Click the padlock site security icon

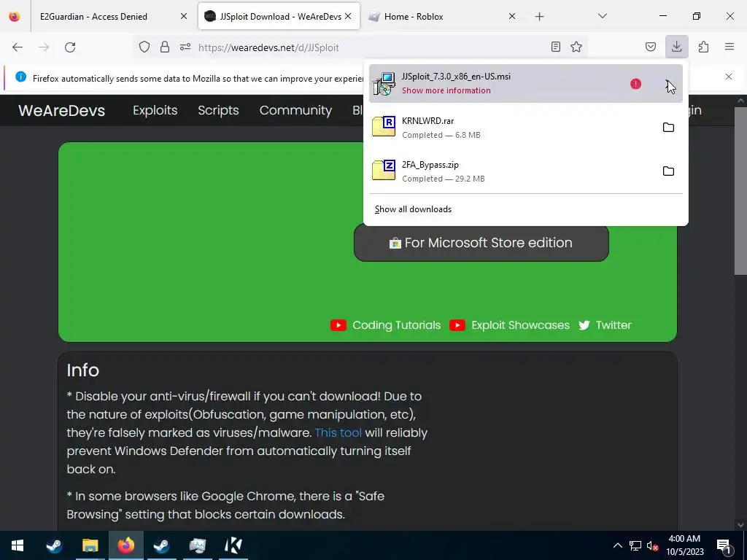[165, 47]
